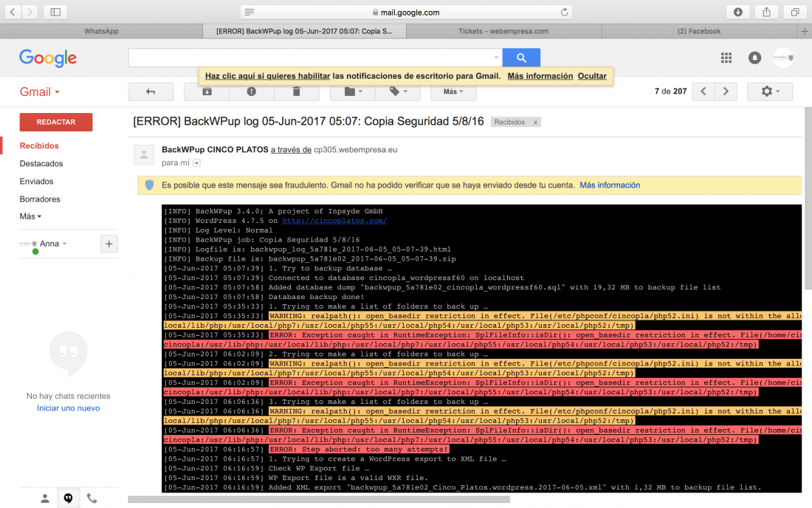Open 'Más información' in notification banner
812x508 pixels.
click(x=540, y=76)
